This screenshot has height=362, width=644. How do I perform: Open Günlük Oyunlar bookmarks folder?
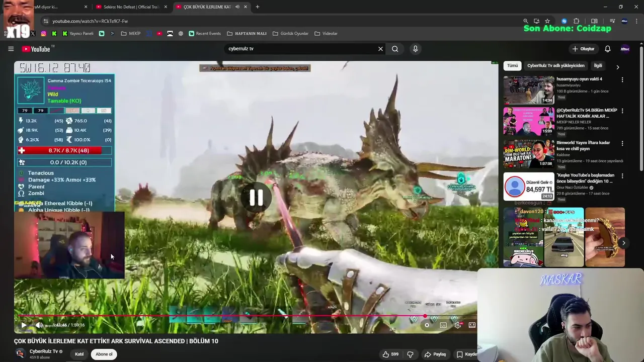tap(290, 34)
